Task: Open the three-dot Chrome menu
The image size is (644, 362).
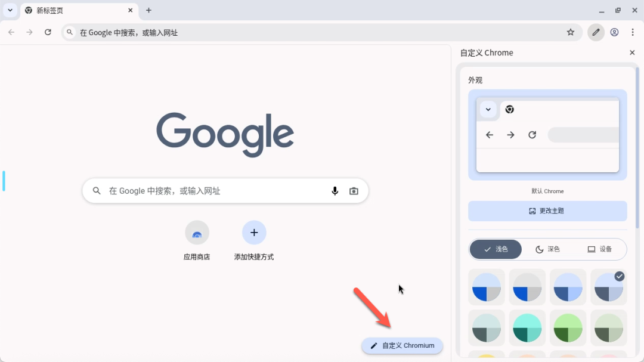Action: [x=633, y=32]
